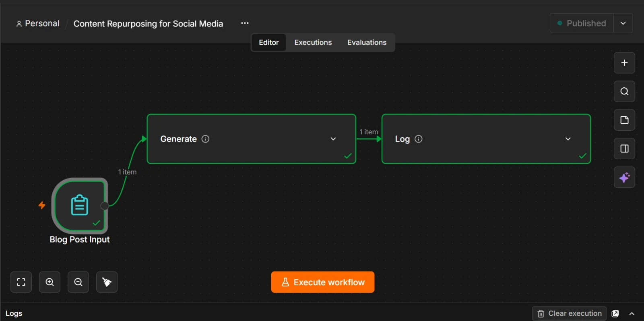The image size is (644, 321).
Task: Select the Blog Post Input trigger node
Action: pos(80,206)
